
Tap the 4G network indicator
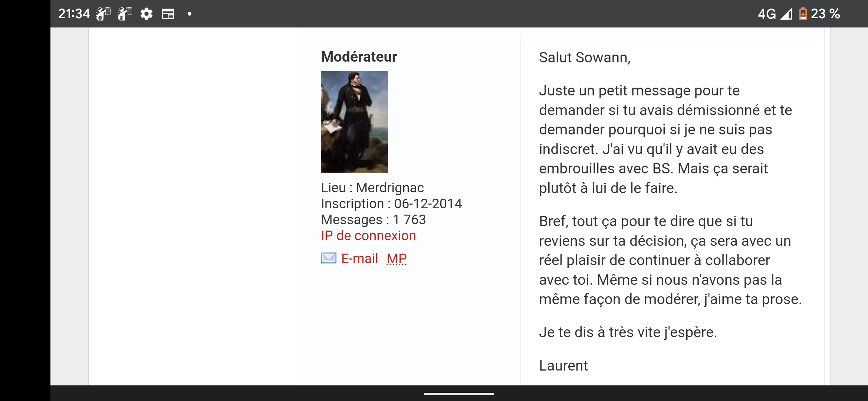point(766,14)
